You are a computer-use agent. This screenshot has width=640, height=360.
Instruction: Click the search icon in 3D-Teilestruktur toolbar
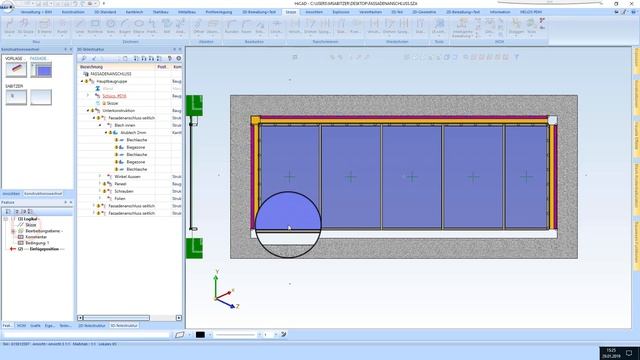[x=84, y=58]
